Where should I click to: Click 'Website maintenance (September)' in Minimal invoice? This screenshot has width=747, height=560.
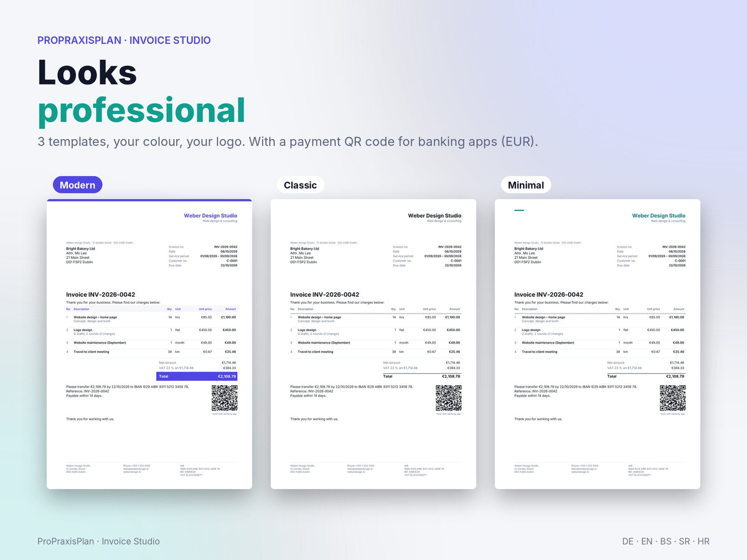(548, 343)
